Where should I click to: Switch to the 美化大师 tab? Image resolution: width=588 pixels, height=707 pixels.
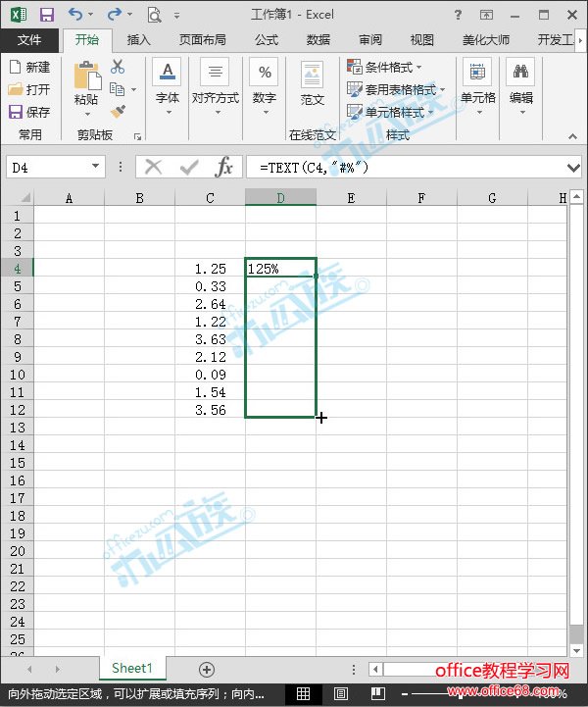[486, 39]
